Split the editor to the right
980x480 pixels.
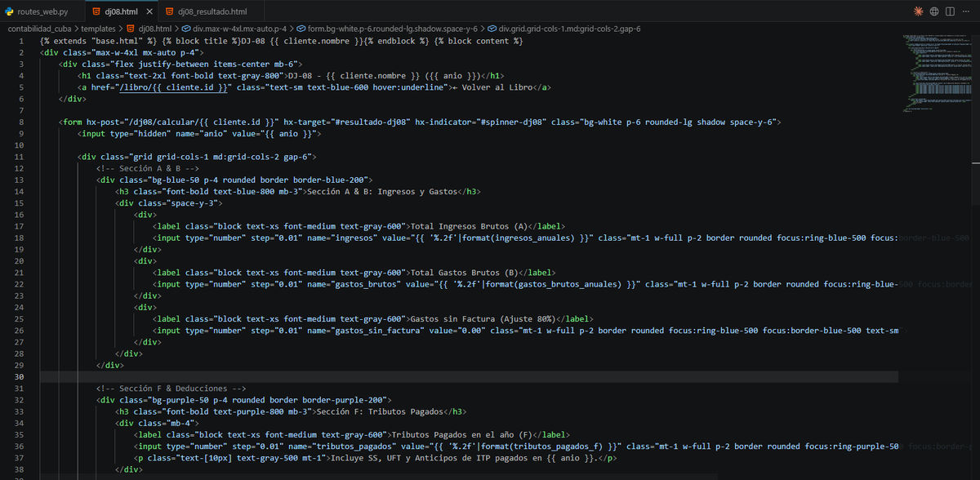[x=950, y=11]
